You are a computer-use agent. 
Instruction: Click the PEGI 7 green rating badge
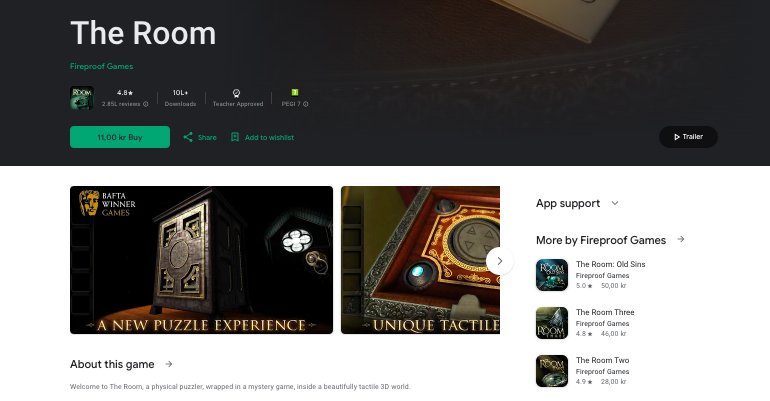click(x=295, y=92)
